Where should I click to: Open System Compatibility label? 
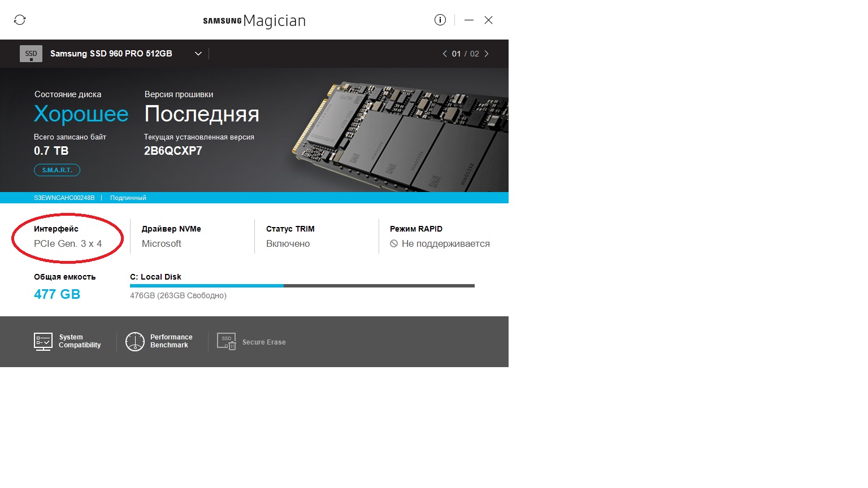pyautogui.click(x=80, y=341)
